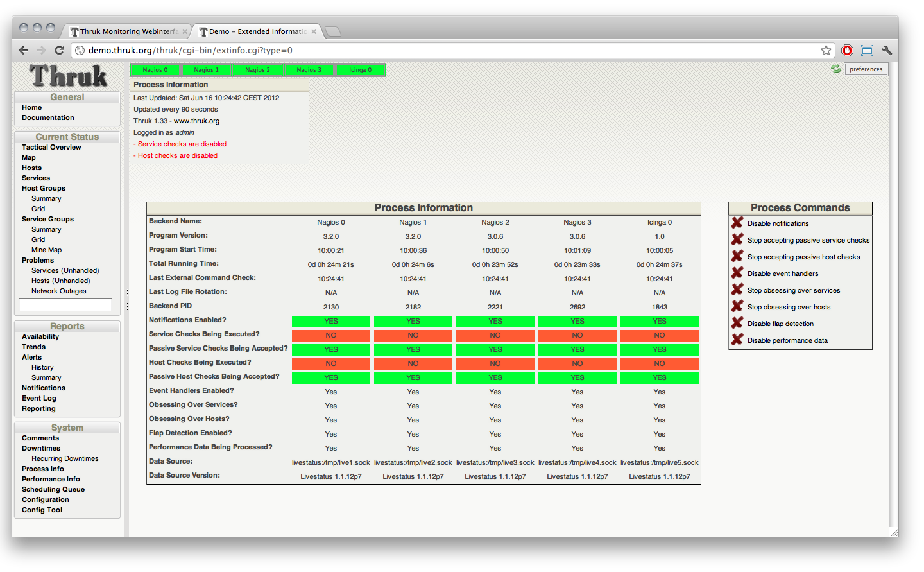Open Notifications in Reports
Viewport: 924px width, 572px height.
(x=44, y=388)
